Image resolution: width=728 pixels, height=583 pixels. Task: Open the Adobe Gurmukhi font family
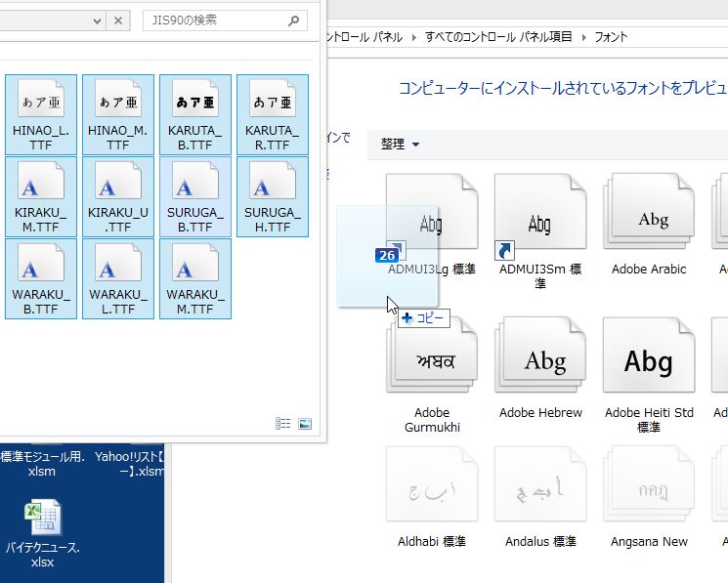tap(432, 375)
